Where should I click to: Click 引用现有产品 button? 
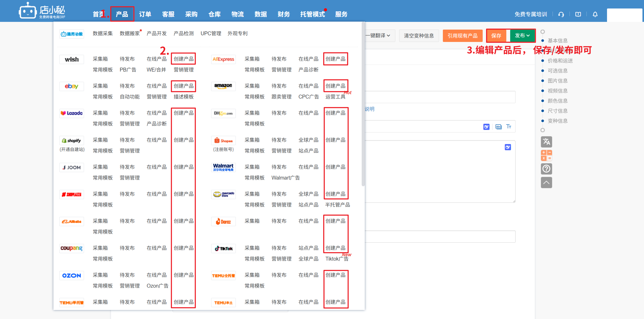click(x=462, y=36)
